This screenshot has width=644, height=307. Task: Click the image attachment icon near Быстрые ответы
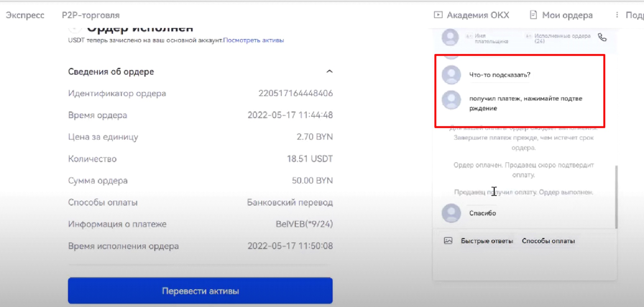(448, 241)
